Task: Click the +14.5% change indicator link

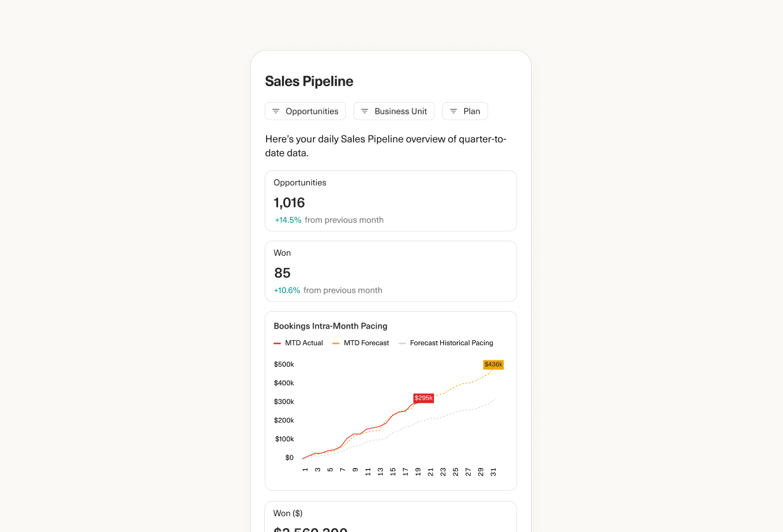Action: tap(288, 220)
